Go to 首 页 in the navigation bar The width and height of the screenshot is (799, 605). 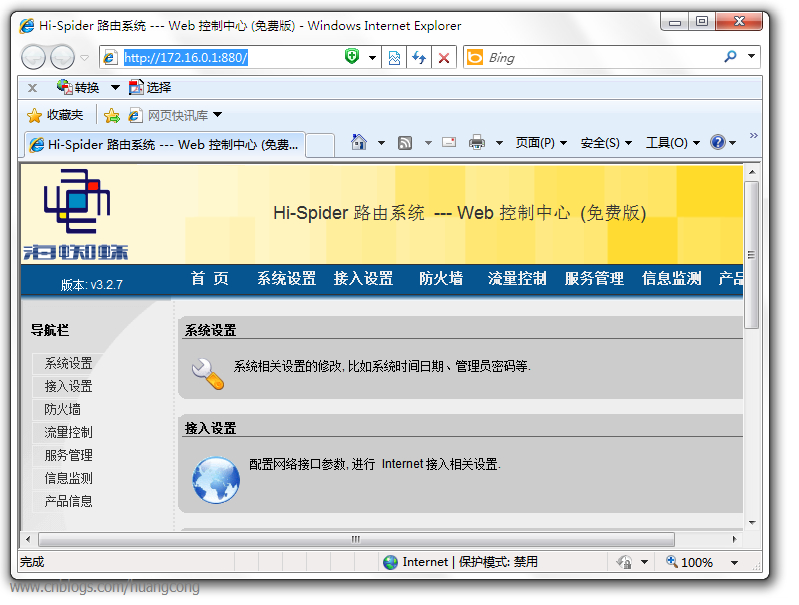(209, 278)
